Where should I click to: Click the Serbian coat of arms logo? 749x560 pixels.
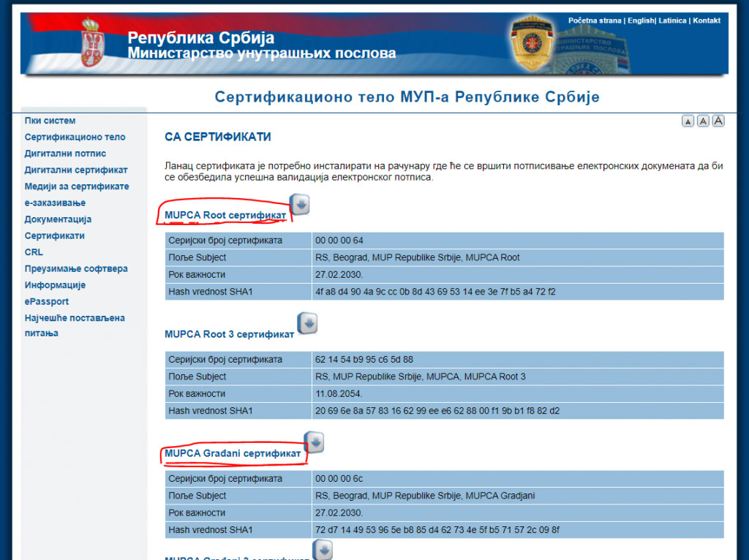[91, 43]
